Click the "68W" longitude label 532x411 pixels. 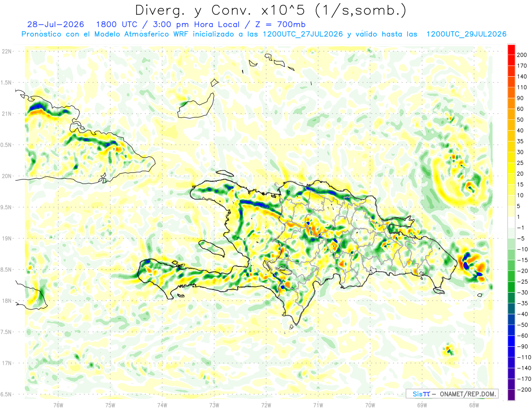click(474, 405)
